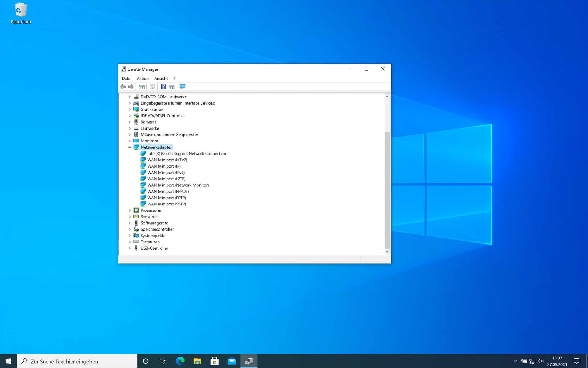Open the Datei menu

click(126, 79)
